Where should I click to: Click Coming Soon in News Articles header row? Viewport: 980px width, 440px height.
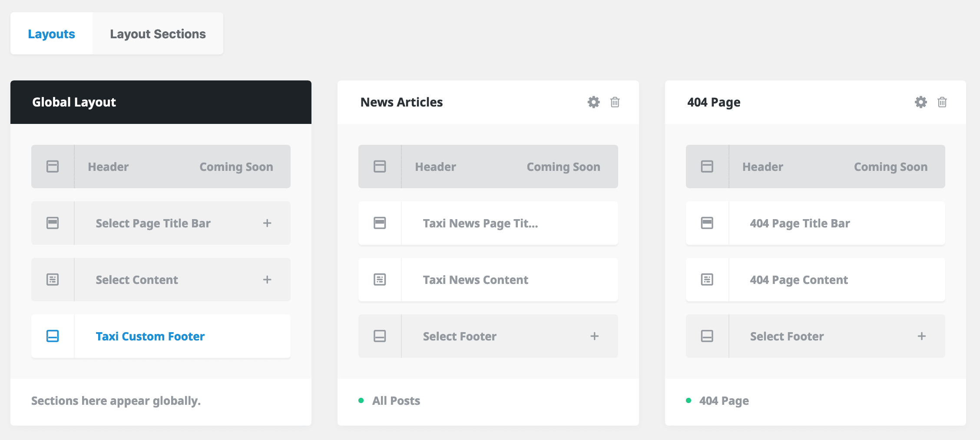(x=563, y=167)
